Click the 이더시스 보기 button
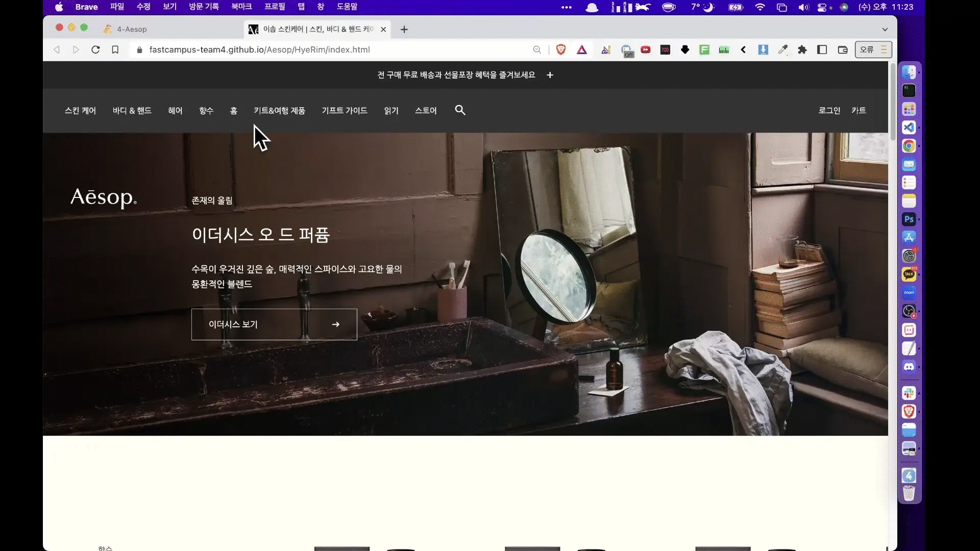 click(x=274, y=324)
